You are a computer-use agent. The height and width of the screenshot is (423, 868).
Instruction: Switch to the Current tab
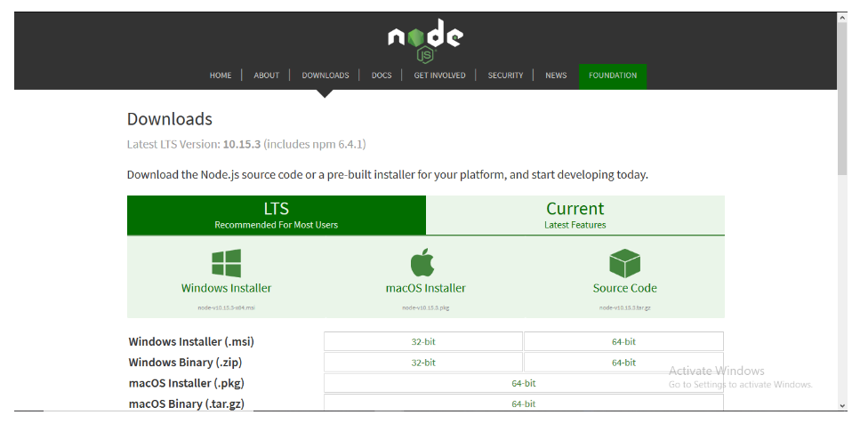[575, 215]
